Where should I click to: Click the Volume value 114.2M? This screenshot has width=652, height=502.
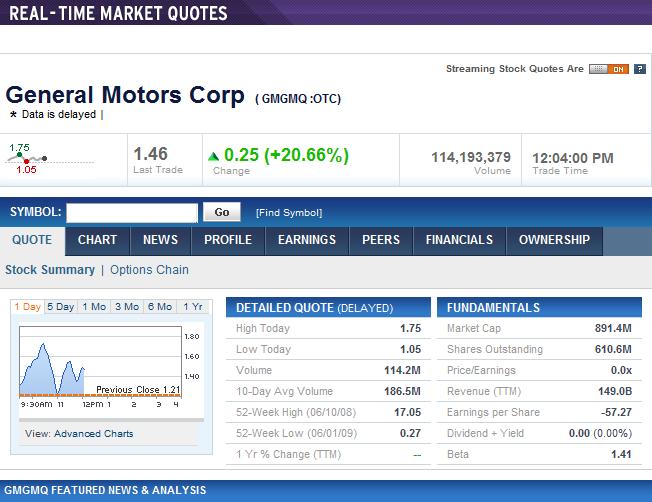(403, 370)
